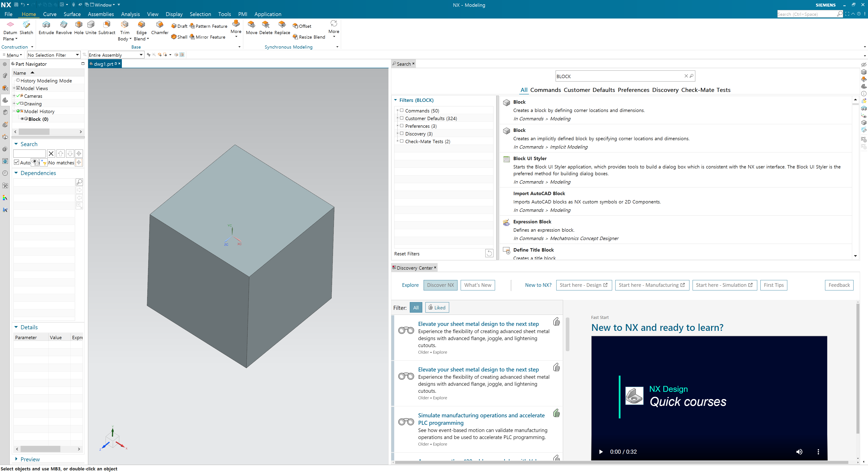Screen dimensions: 868x472
Task: Apply the Draft command
Action: [179, 26]
